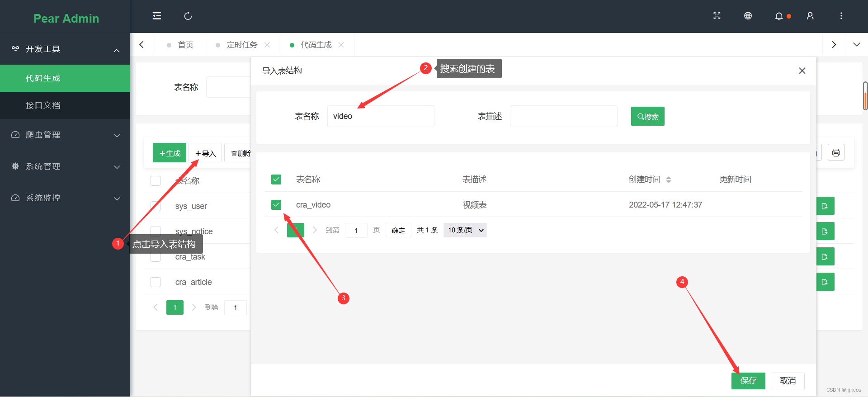Click the 搜索 button in the dialog

(x=648, y=116)
